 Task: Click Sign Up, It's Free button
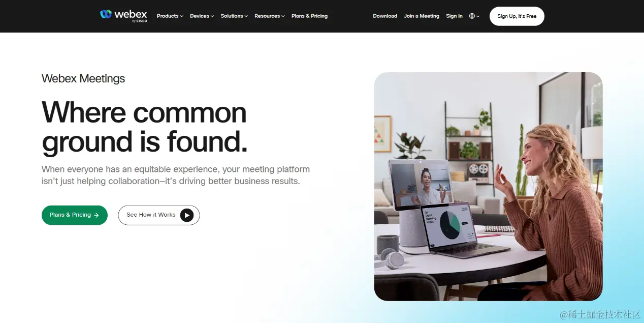[x=517, y=16]
